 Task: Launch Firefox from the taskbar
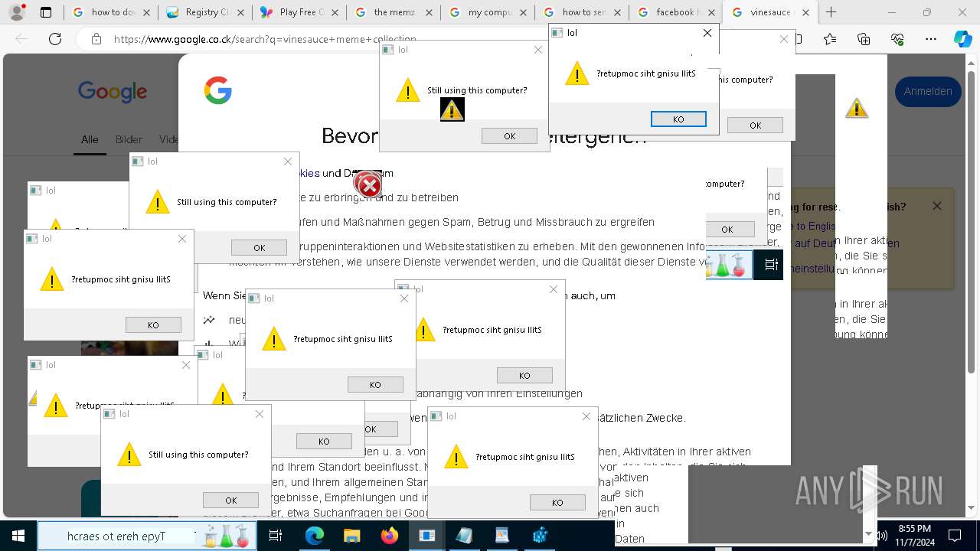click(389, 536)
